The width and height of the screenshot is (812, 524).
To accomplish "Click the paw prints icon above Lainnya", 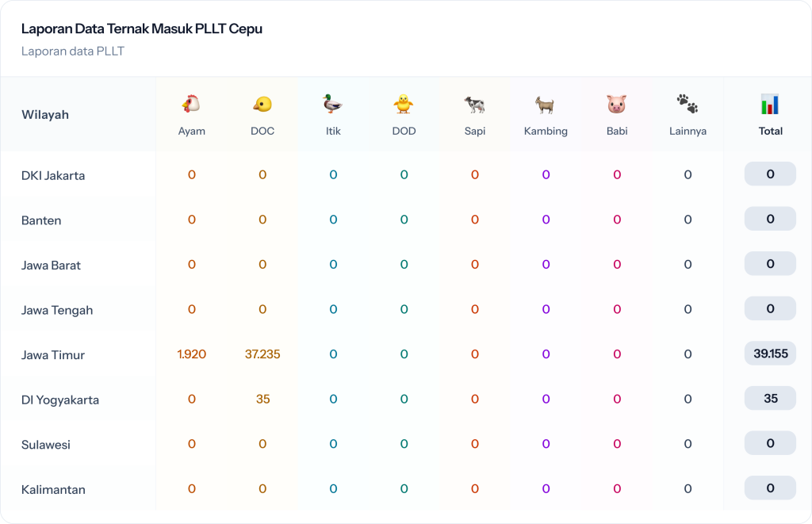I will [x=688, y=104].
